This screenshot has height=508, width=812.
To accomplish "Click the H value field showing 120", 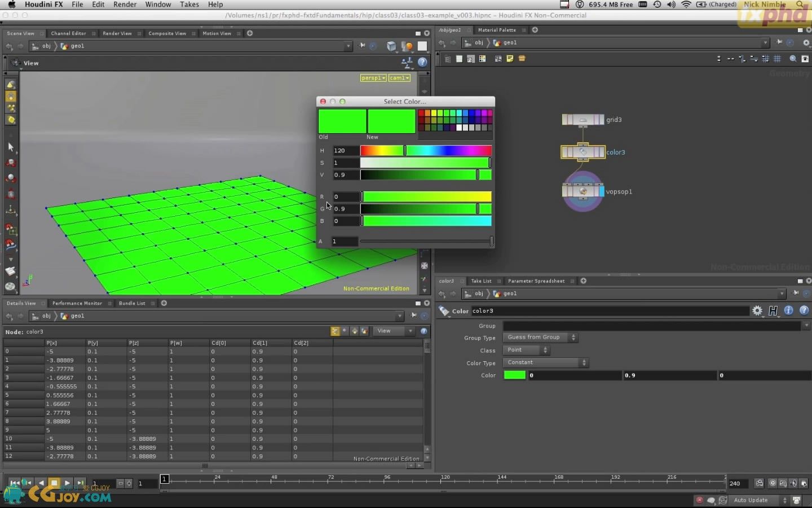I will pos(345,151).
